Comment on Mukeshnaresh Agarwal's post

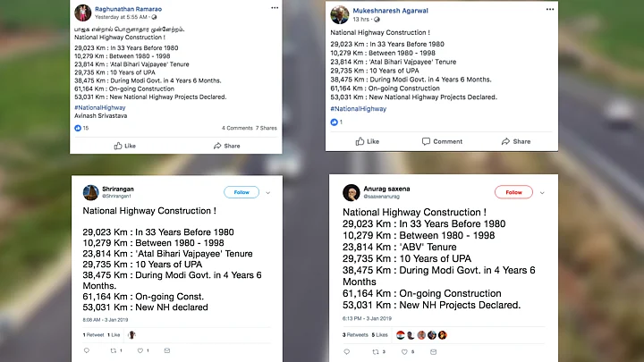442,141
